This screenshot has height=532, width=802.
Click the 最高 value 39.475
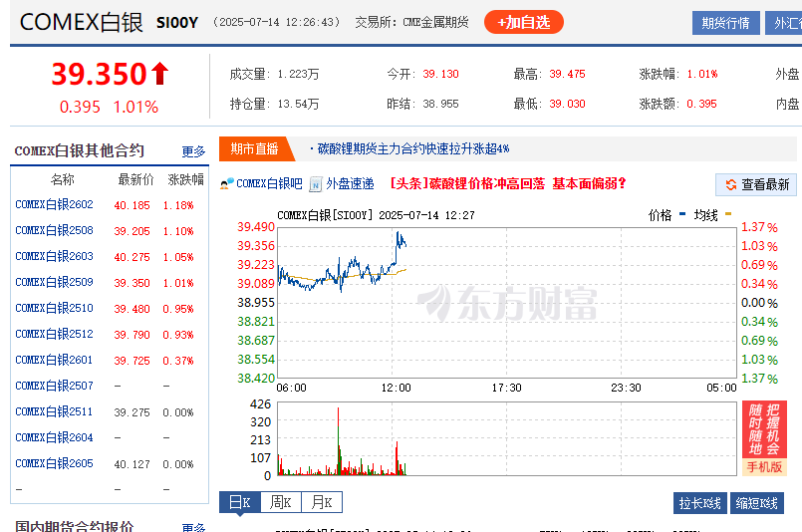tap(567, 74)
